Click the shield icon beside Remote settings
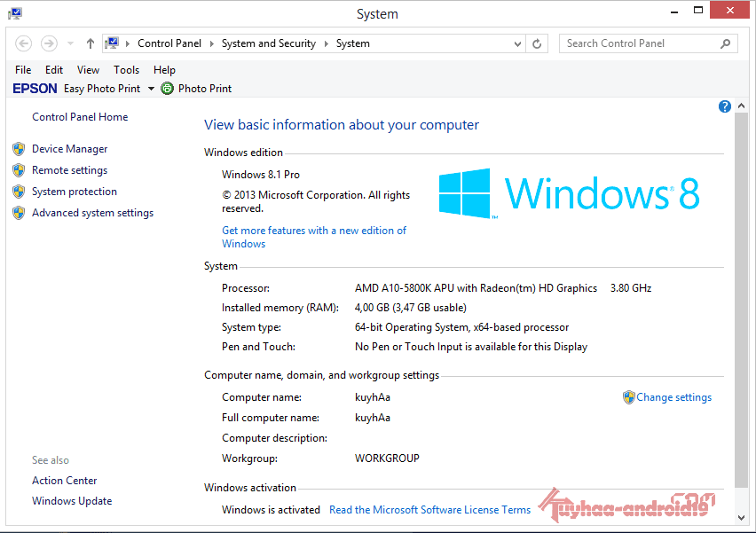 click(19, 170)
